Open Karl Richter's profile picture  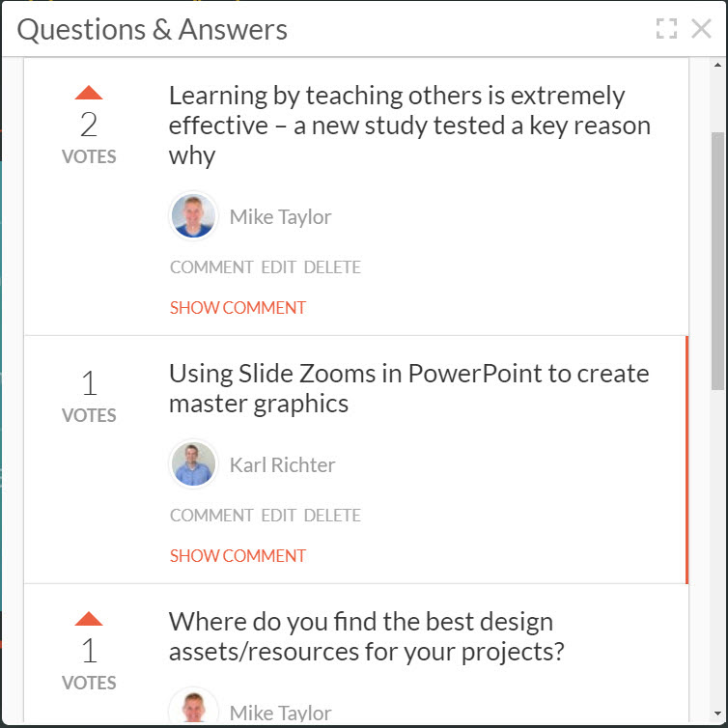point(193,464)
